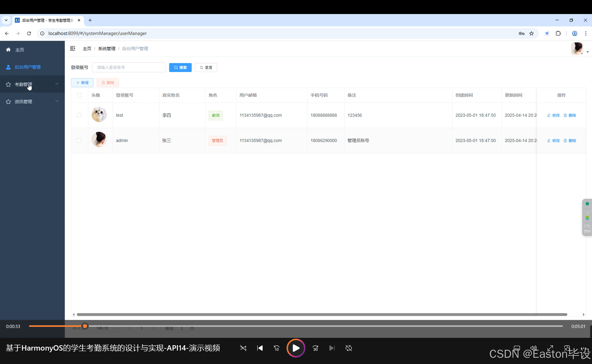Image resolution: width=592 pixels, height=364 pixels.
Task: Skip forward 30 seconds in the video
Action: 315,348
